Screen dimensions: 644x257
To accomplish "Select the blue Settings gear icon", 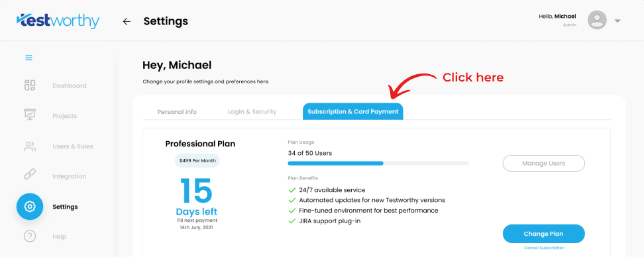I will (x=30, y=207).
